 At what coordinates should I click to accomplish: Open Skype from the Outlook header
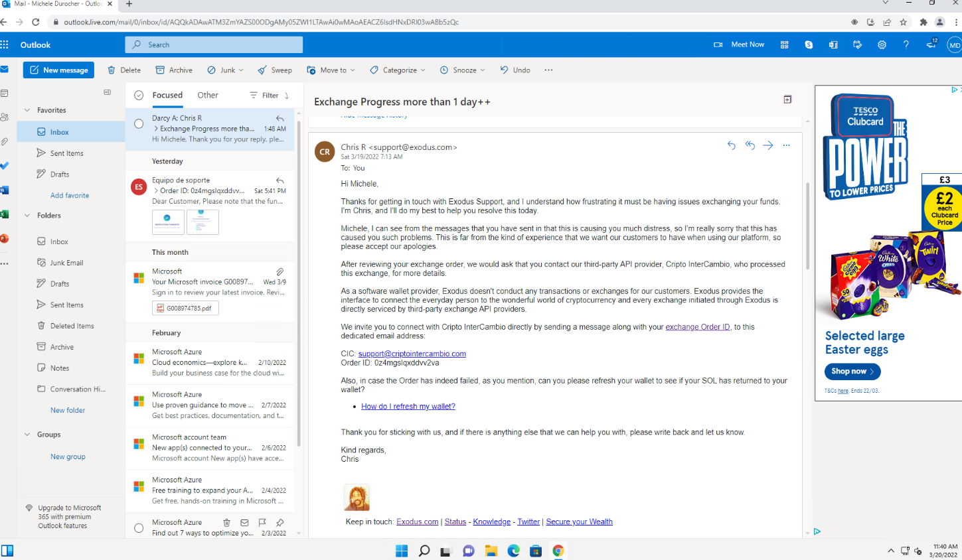(809, 44)
